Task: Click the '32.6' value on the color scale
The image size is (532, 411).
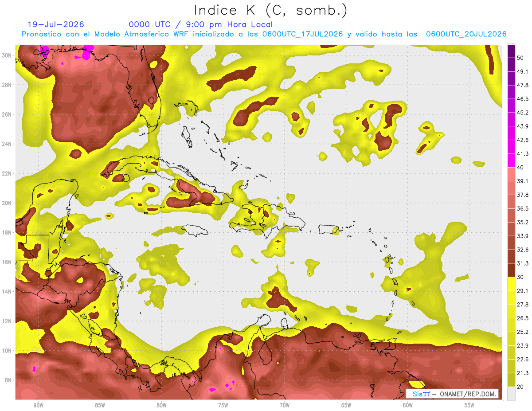Action: (x=523, y=250)
